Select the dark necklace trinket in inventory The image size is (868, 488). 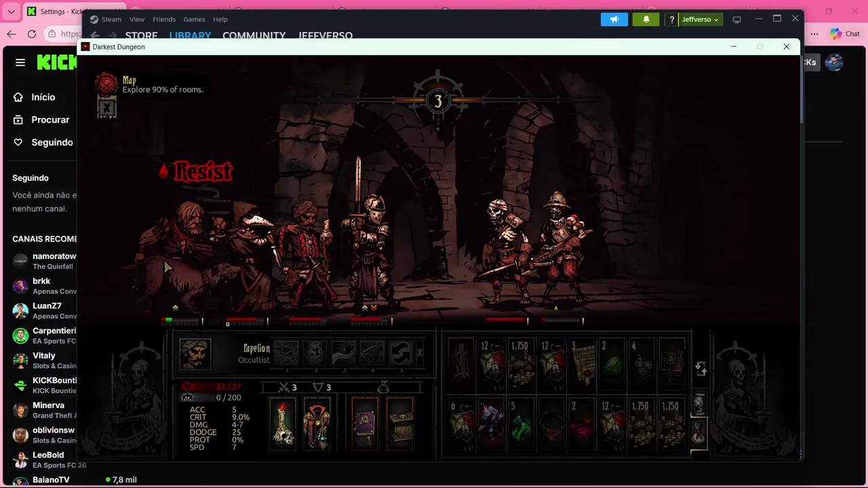[551, 424]
